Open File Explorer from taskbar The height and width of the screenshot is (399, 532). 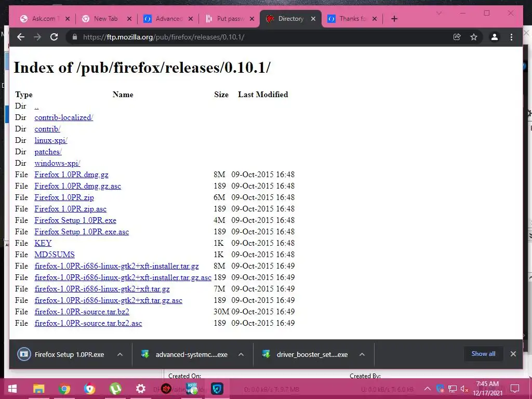click(x=38, y=389)
